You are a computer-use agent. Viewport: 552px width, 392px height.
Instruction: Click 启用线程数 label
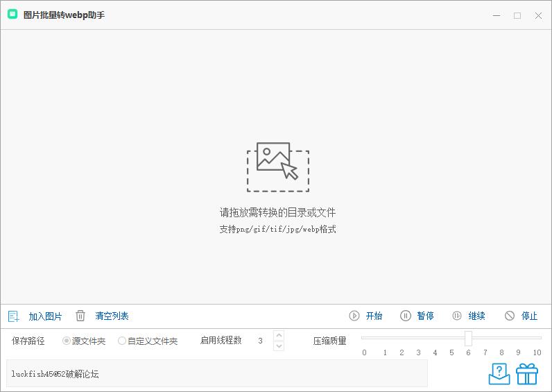pos(221,340)
